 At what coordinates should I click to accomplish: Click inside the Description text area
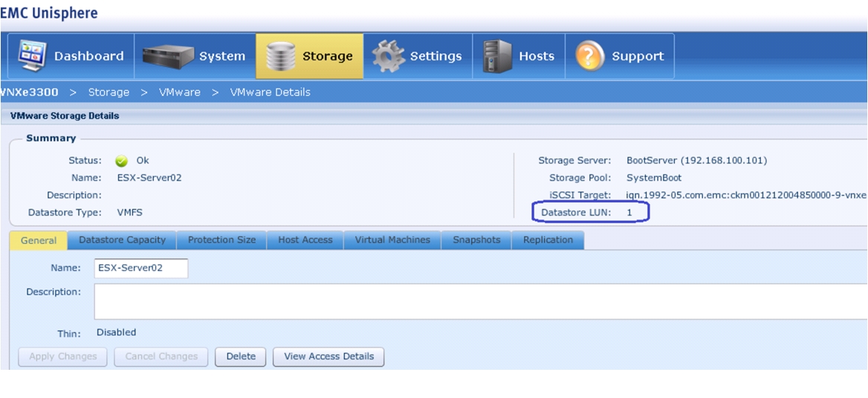pyautogui.click(x=481, y=301)
